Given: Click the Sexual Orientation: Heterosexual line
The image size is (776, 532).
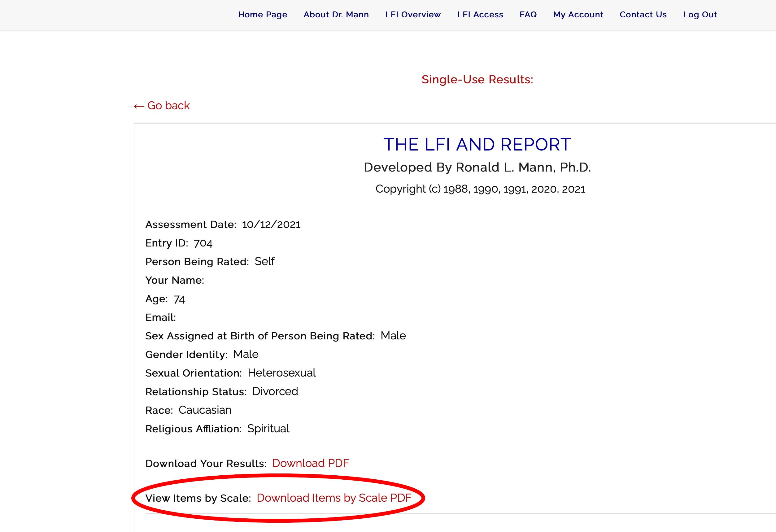Looking at the screenshot, I should coord(230,373).
